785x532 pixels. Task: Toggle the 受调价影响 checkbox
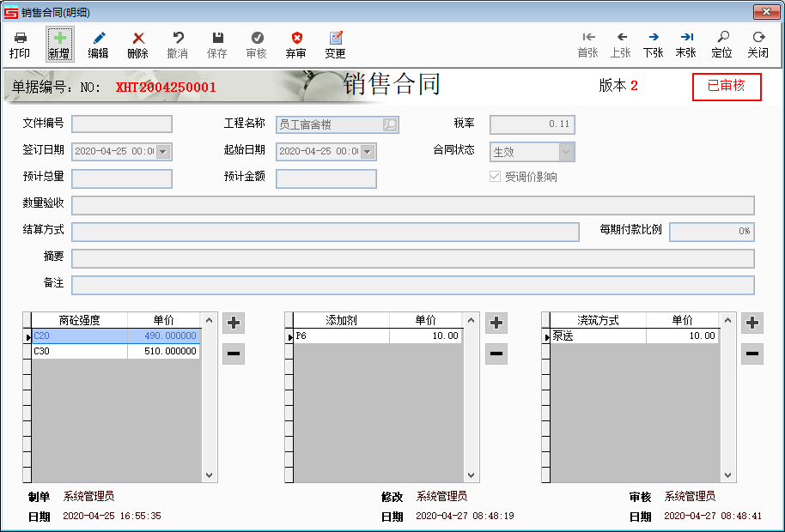pyautogui.click(x=495, y=177)
